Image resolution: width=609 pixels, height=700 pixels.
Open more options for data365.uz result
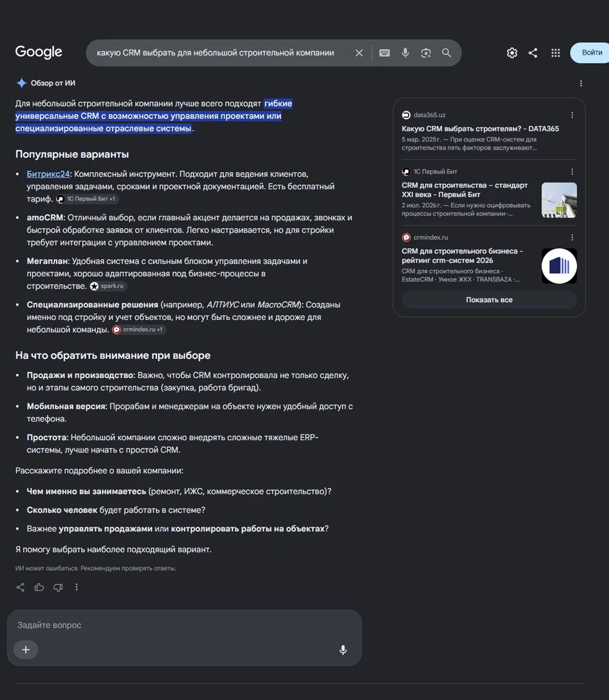pos(572,115)
